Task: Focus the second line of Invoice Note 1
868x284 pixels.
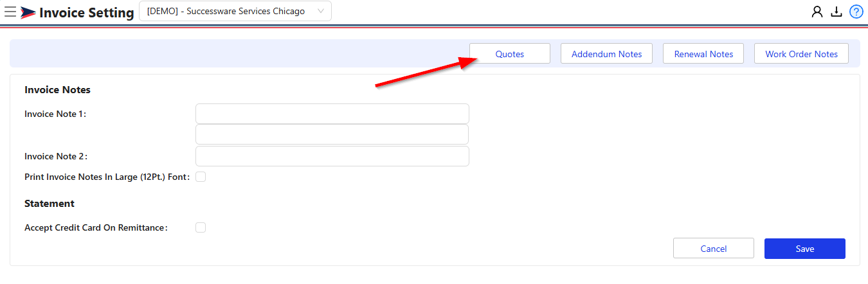Action: click(x=332, y=134)
